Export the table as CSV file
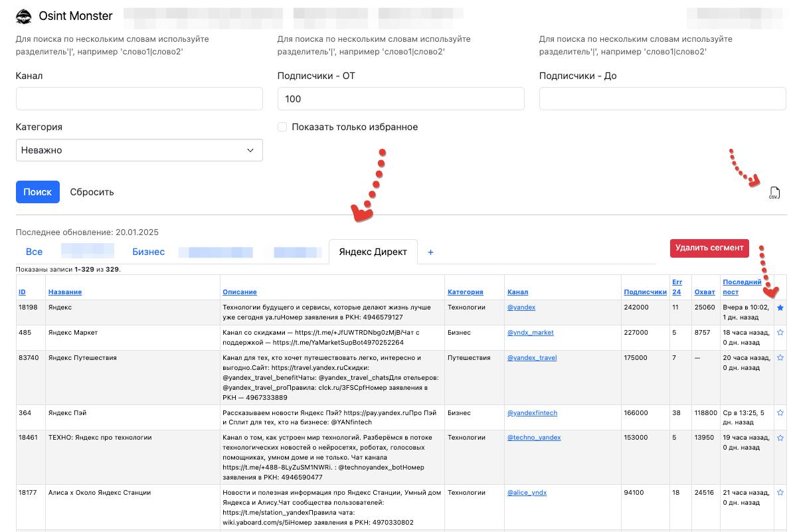Screen dimensions: 789x532 [774, 193]
